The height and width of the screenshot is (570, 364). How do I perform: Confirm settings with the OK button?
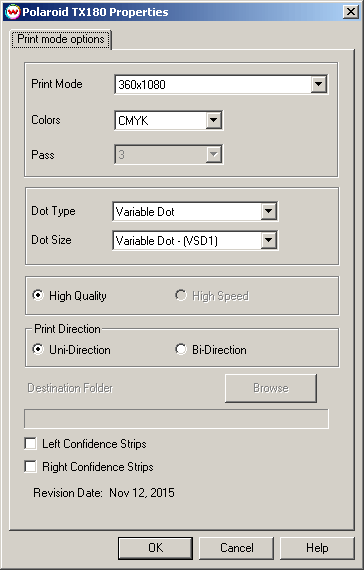point(155,548)
